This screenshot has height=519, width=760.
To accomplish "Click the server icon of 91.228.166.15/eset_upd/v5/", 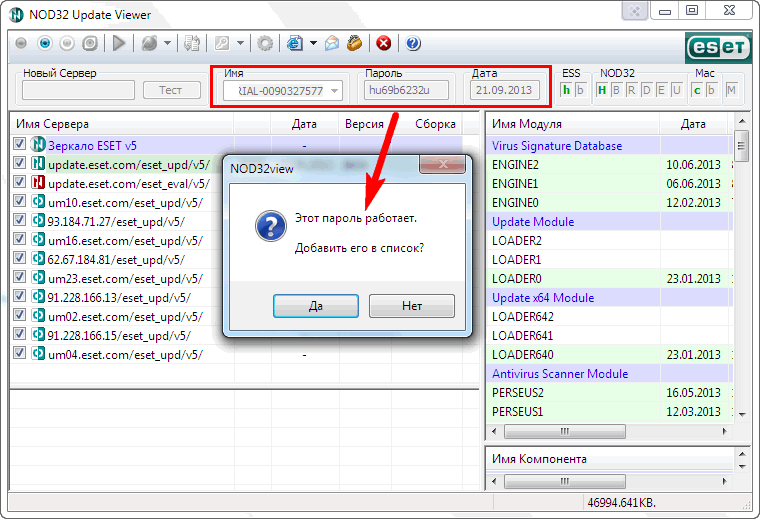I will pyautogui.click(x=38, y=334).
